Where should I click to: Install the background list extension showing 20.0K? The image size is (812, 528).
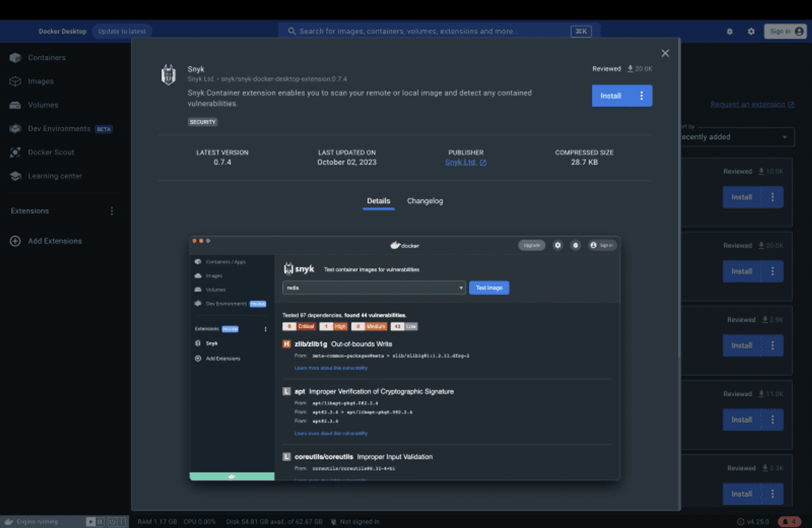pyautogui.click(x=741, y=271)
